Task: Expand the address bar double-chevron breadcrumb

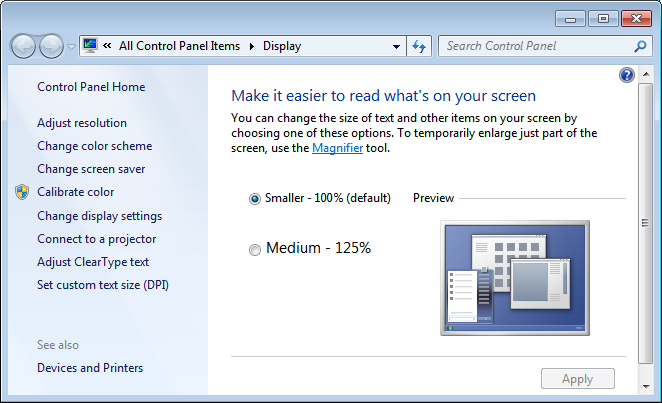Action: [x=107, y=46]
